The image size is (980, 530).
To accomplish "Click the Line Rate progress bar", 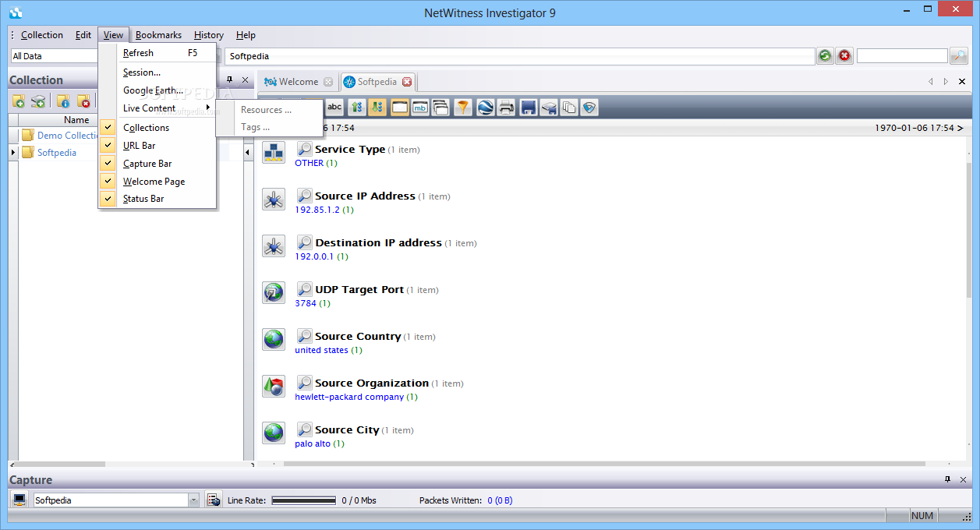I will (303, 500).
